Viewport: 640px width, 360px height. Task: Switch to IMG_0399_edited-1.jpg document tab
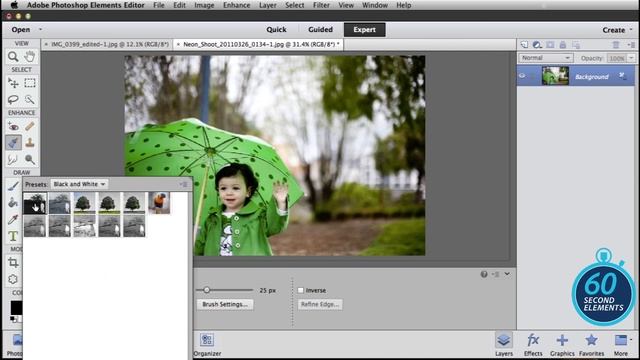(107, 44)
